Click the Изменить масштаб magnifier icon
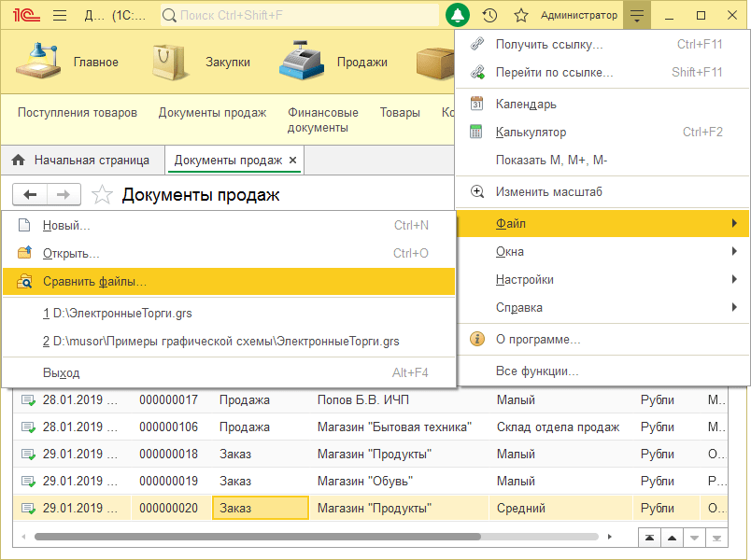 point(477,191)
